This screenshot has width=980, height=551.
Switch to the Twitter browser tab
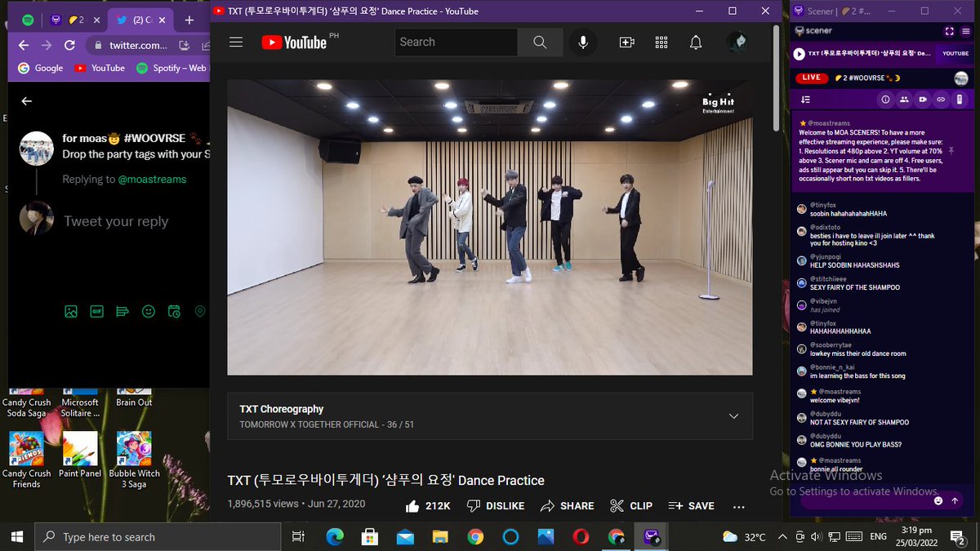139,20
